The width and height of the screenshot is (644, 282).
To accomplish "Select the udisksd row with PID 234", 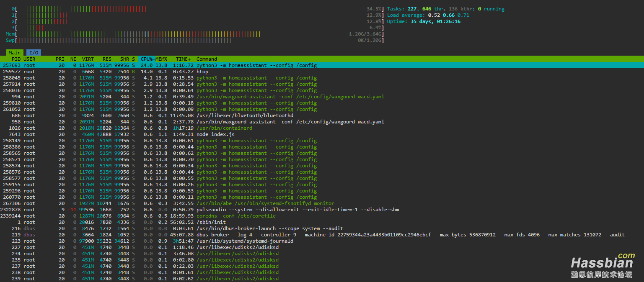I will click(x=322, y=254).
